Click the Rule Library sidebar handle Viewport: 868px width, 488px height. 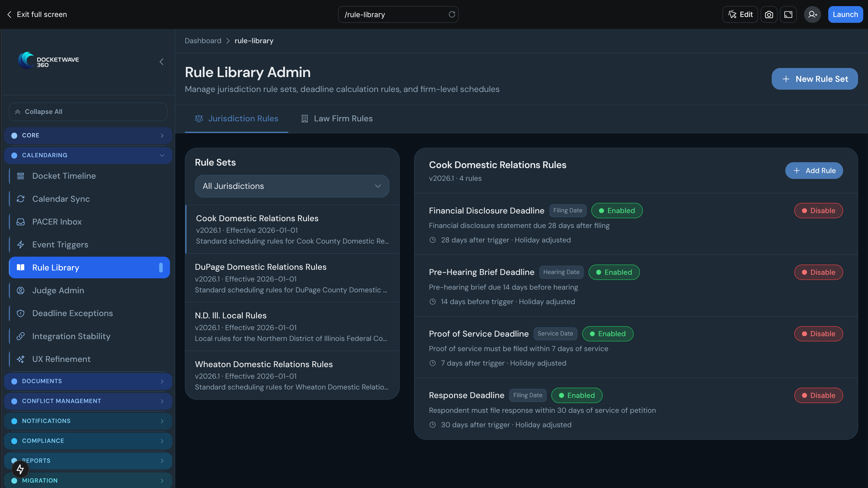(161, 267)
